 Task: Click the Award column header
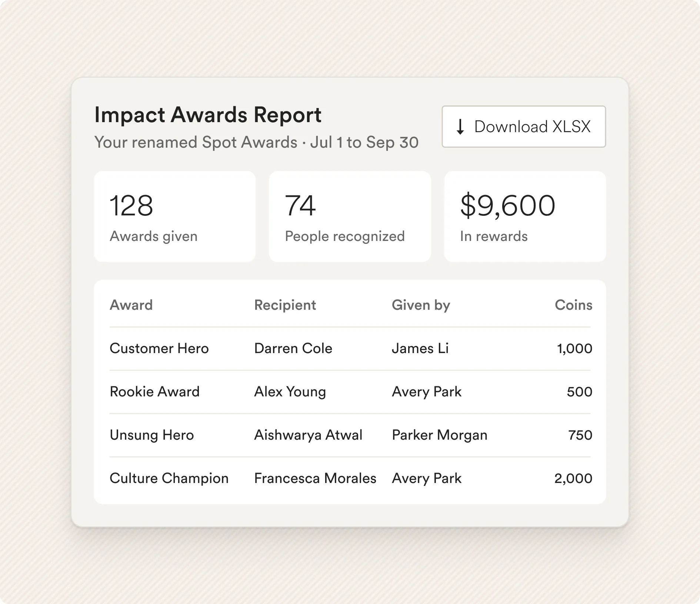pyautogui.click(x=131, y=305)
